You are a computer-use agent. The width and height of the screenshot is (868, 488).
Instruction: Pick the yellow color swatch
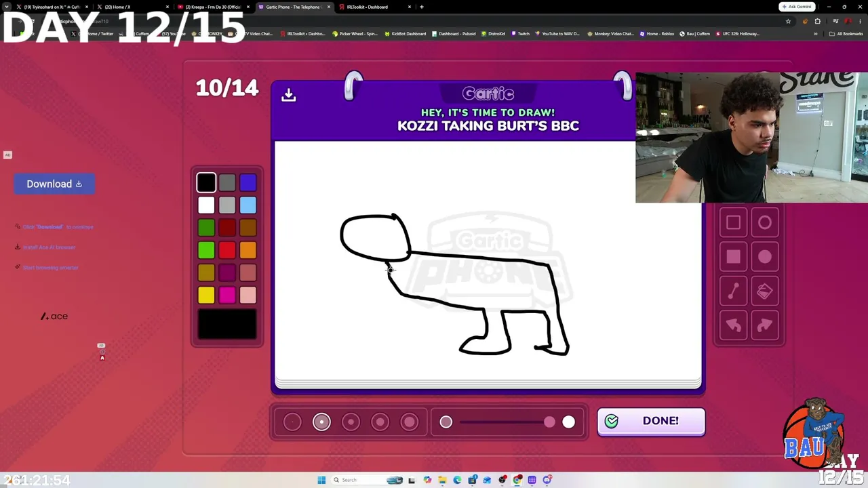tap(206, 295)
